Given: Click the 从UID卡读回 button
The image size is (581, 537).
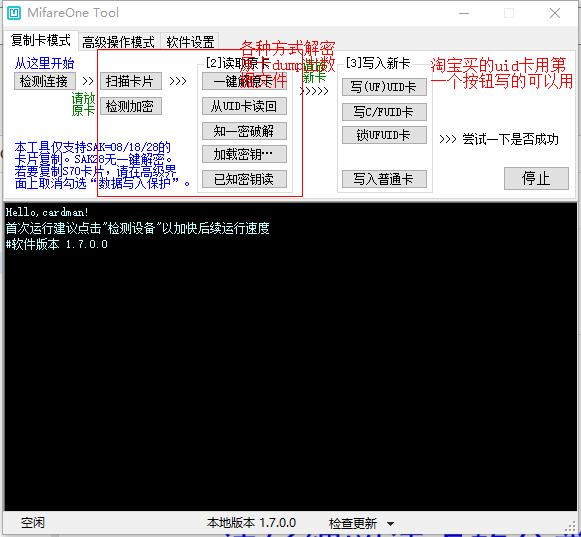Looking at the screenshot, I should [244, 106].
